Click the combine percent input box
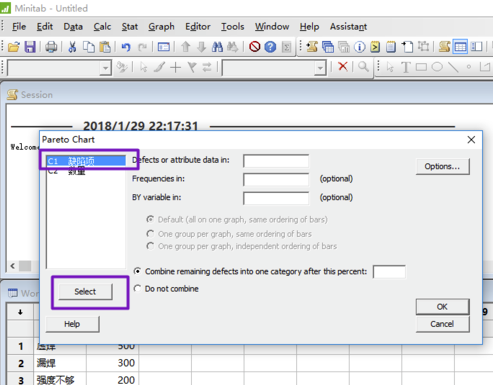This screenshot has height=385, width=493. 389,272
